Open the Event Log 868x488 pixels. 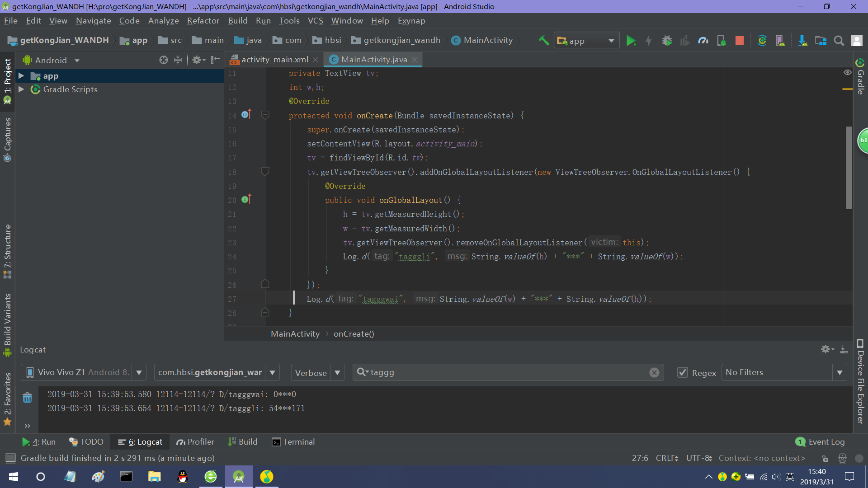tap(820, 442)
